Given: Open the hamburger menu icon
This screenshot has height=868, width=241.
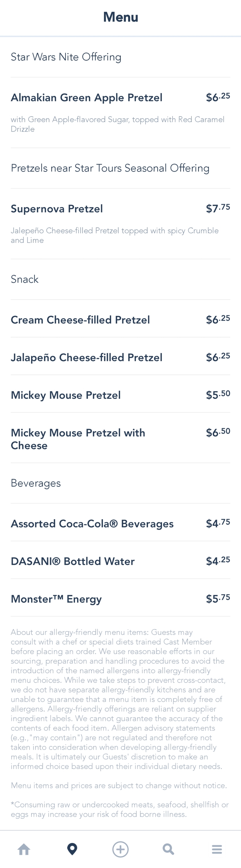Looking at the screenshot, I should click(217, 849).
